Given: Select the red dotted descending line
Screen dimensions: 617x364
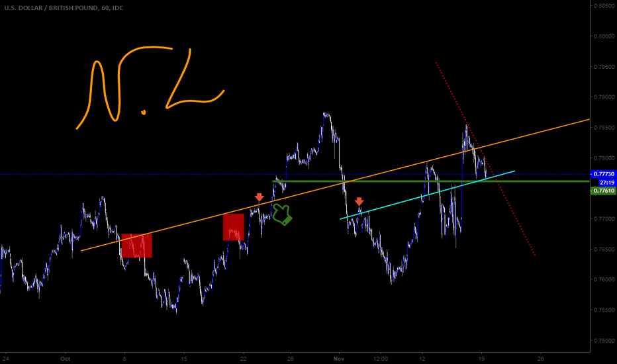Looking at the screenshot, I should click(x=485, y=159).
